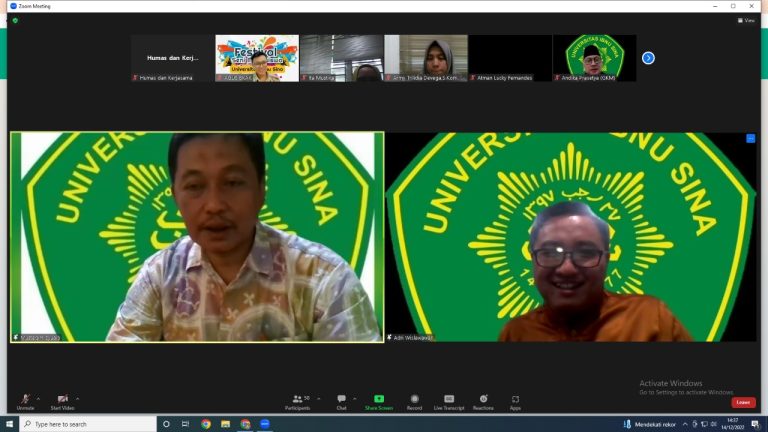Open Windows notification center icon

point(755,424)
